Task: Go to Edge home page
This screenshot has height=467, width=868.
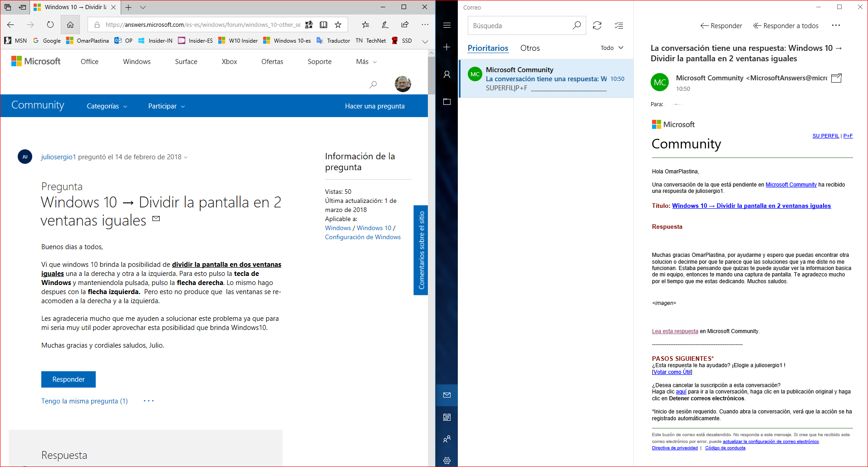Action: coord(70,25)
